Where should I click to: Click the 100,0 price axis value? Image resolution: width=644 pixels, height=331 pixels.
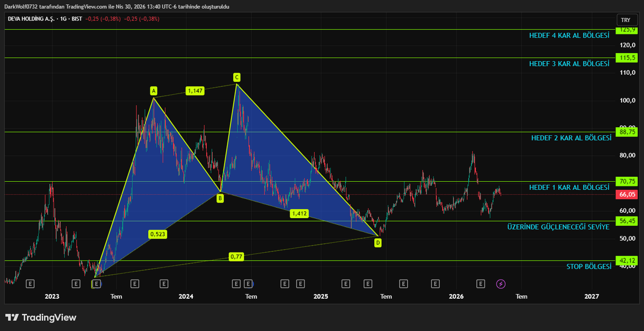(x=627, y=100)
